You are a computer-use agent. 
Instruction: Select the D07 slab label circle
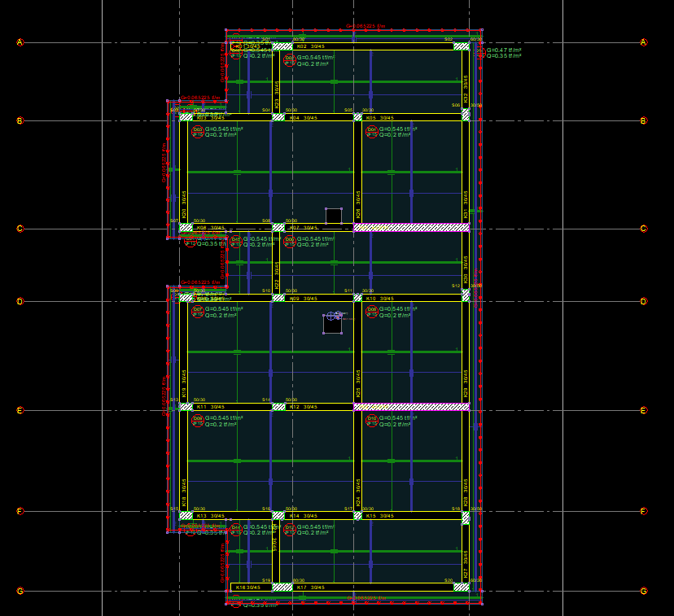[197, 311]
